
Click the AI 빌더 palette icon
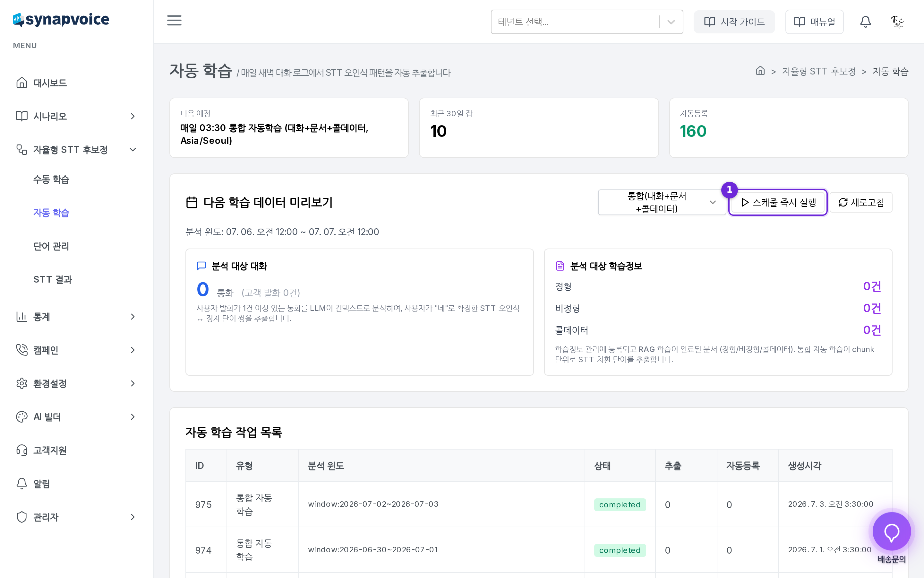click(22, 417)
